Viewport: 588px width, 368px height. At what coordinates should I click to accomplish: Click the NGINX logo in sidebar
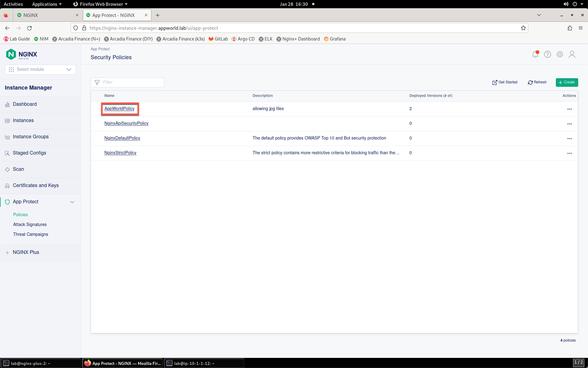click(21, 54)
